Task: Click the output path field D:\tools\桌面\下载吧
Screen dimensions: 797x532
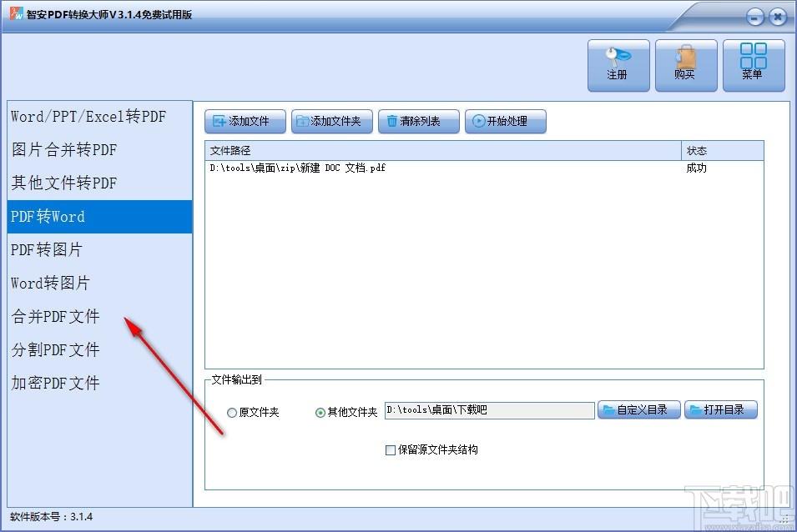Action: [490, 410]
